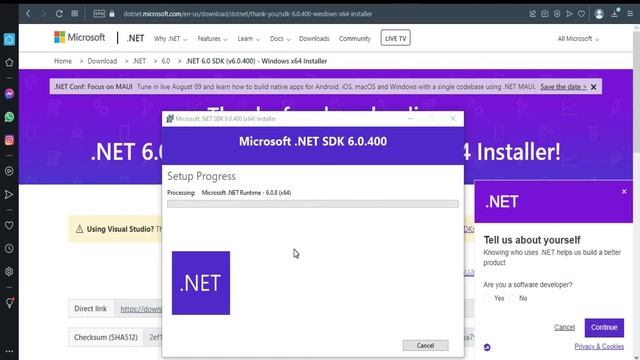Click the blue start page icon atop sidebar
This screenshot has height=360, width=640.
[x=9, y=39]
